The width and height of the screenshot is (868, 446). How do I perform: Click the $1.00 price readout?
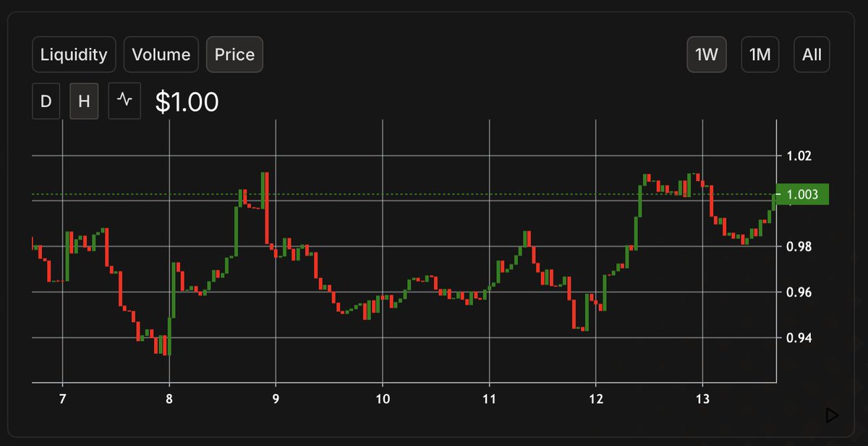[x=187, y=102]
